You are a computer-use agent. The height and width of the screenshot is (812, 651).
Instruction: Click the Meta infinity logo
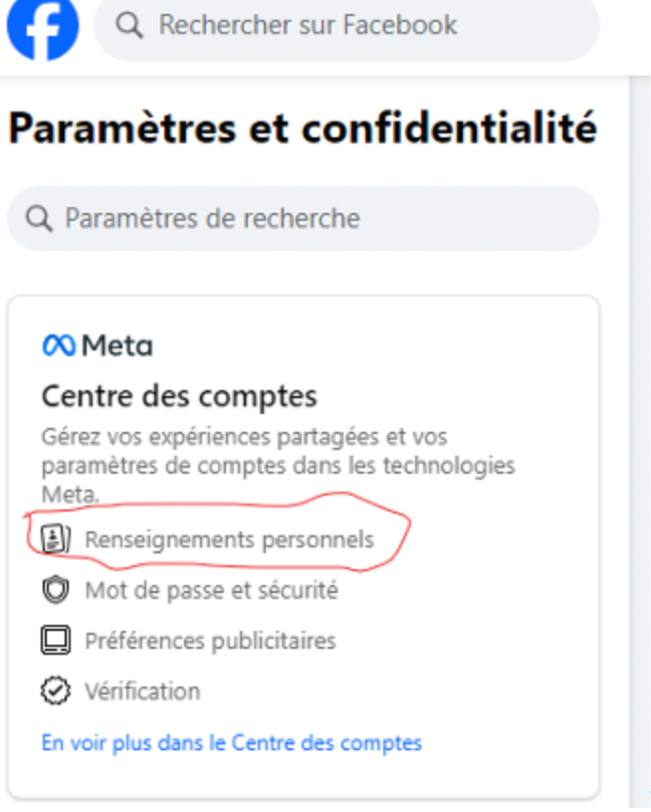tap(59, 345)
